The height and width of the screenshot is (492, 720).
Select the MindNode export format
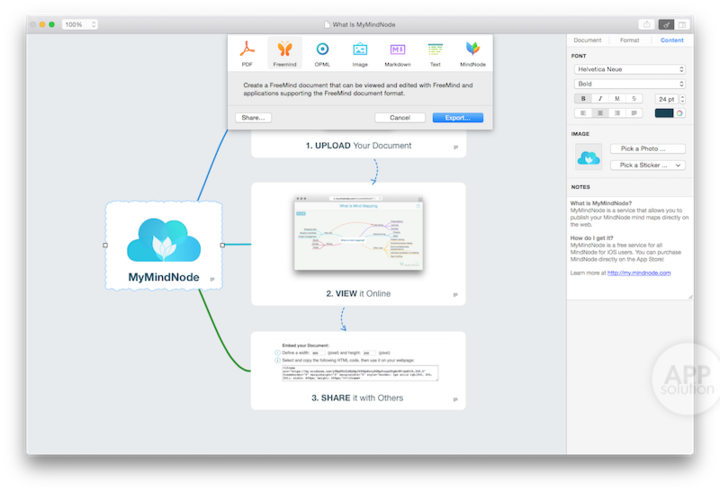pos(473,52)
